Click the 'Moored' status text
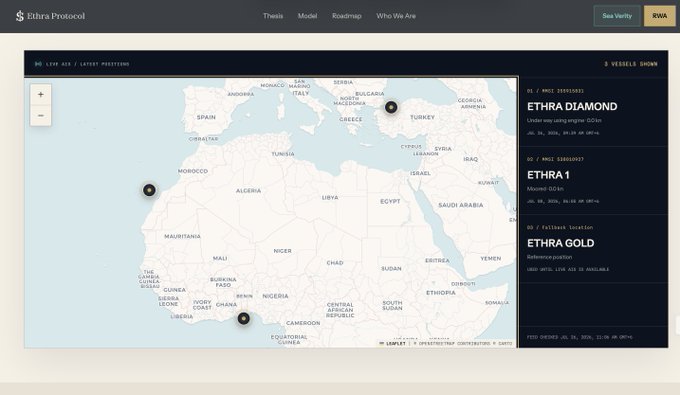The width and height of the screenshot is (680, 395). tap(536, 189)
